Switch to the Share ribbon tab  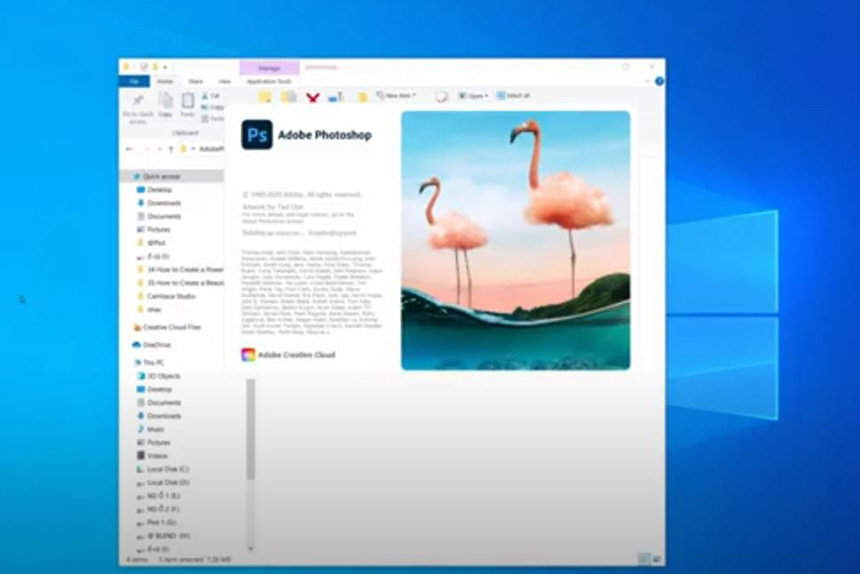click(x=196, y=81)
